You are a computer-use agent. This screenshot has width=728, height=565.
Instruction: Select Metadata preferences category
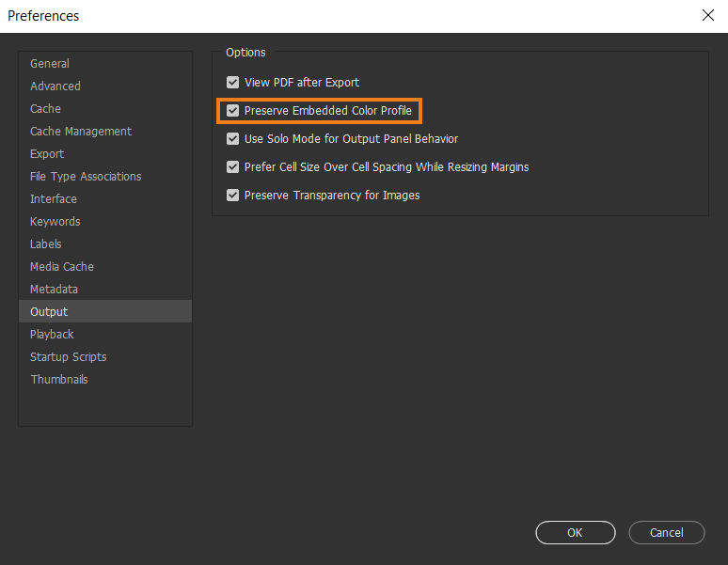[105, 290]
